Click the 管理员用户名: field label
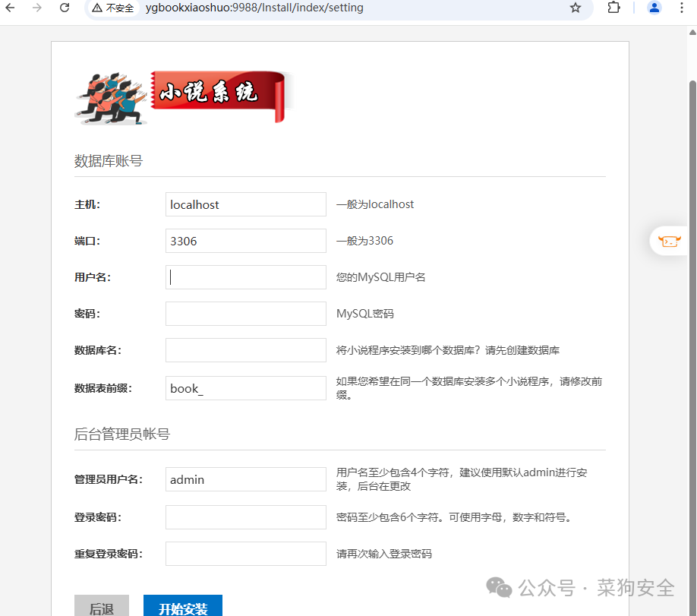Image resolution: width=697 pixels, height=616 pixels. [109, 479]
